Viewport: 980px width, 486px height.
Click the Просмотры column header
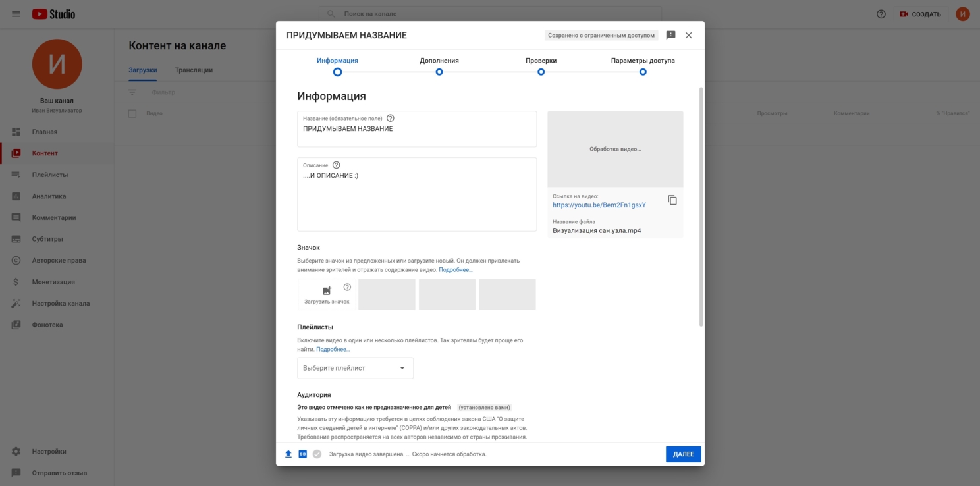pos(772,113)
